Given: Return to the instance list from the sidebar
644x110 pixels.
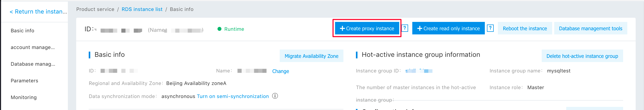Looking at the screenshot, I should coord(38,12).
